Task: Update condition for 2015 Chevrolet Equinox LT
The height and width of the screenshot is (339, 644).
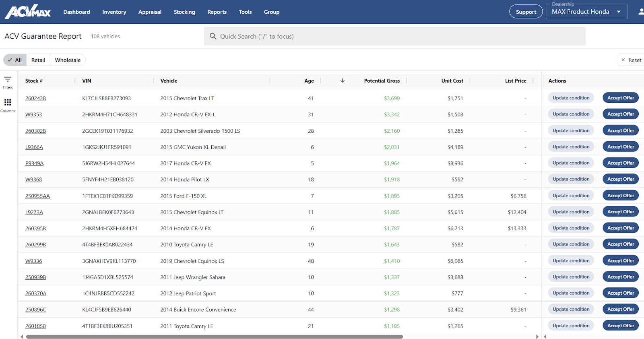Action: [571, 212]
